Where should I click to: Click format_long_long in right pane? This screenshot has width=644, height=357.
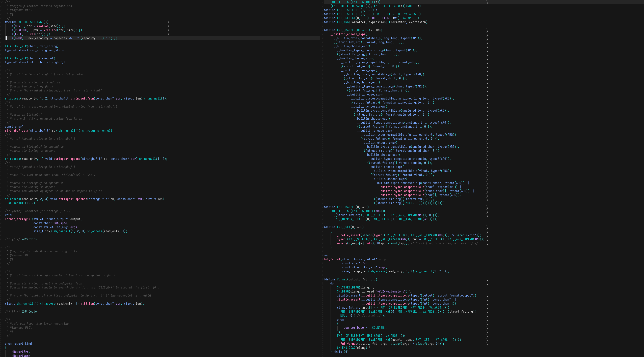pyautogui.click(x=379, y=42)
